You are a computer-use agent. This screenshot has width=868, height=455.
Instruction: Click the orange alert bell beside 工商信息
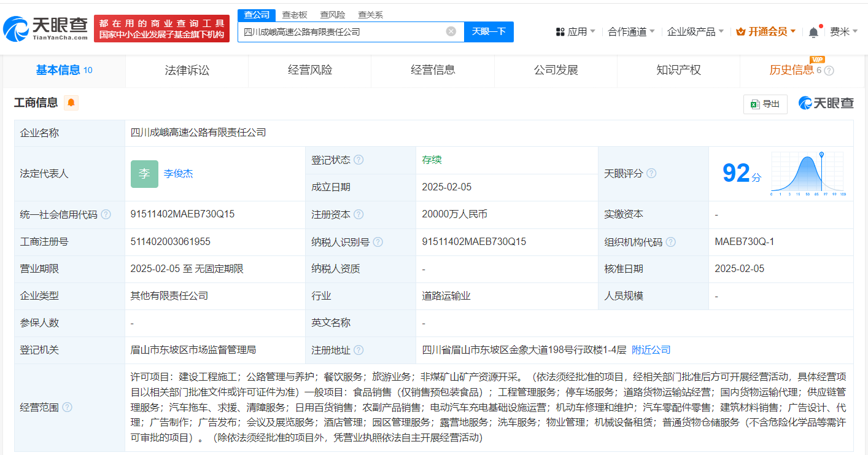[x=71, y=103]
